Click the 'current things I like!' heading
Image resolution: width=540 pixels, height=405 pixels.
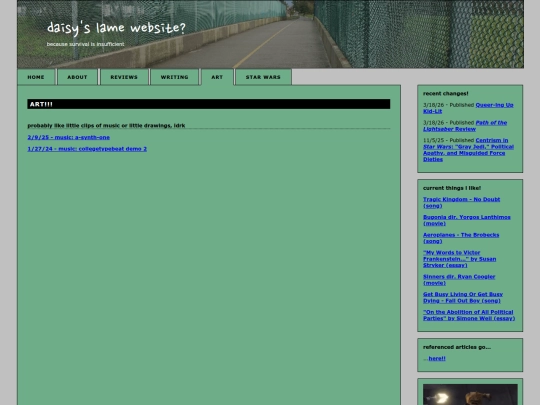(452, 188)
